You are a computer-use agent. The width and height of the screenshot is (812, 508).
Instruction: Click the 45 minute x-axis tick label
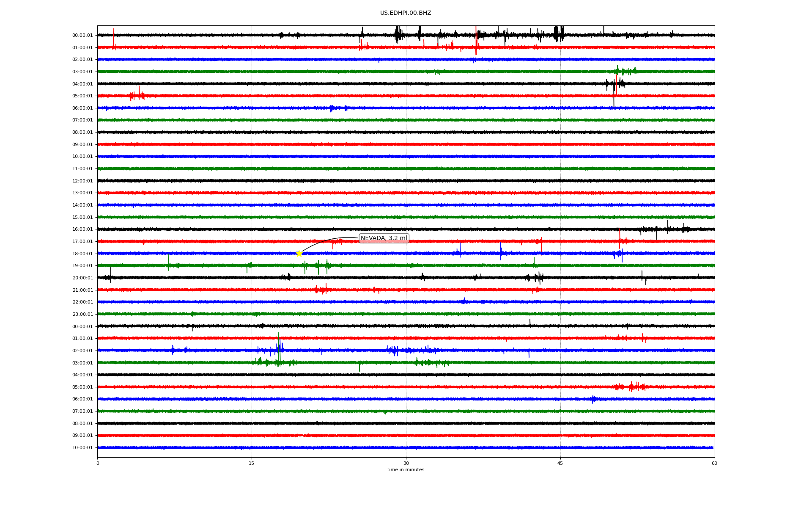[x=560, y=463]
